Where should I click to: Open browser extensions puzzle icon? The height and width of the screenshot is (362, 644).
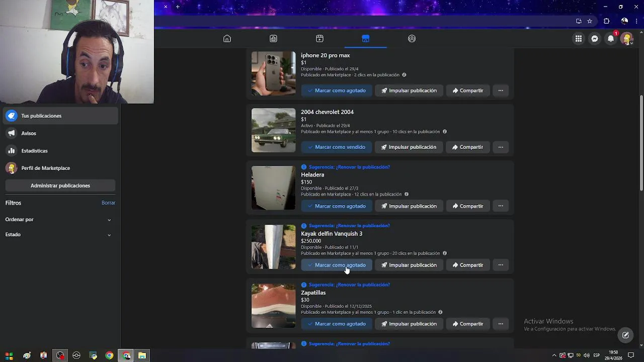click(606, 21)
